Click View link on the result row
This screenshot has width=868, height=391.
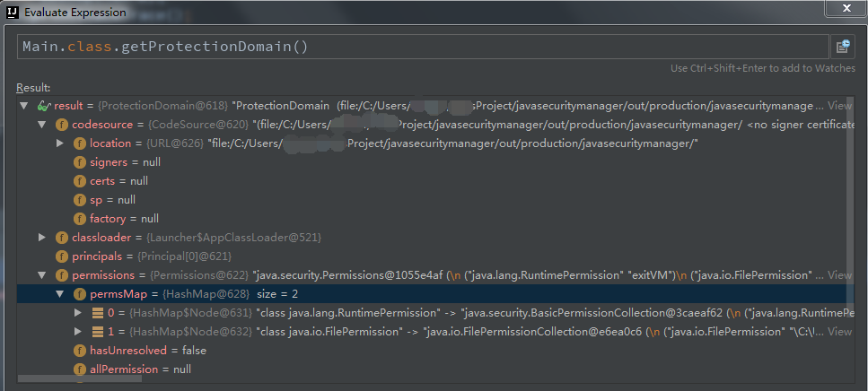[840, 106]
